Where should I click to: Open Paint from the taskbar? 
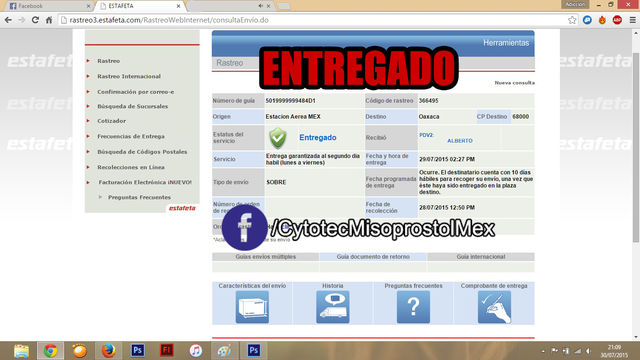(224, 351)
